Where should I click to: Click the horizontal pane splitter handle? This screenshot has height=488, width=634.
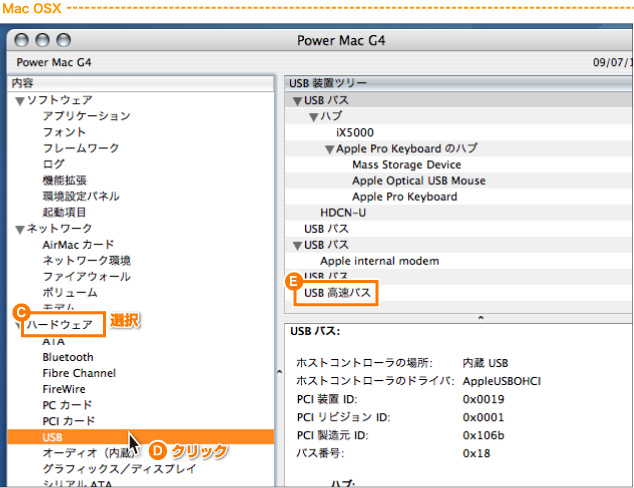tap(478, 317)
